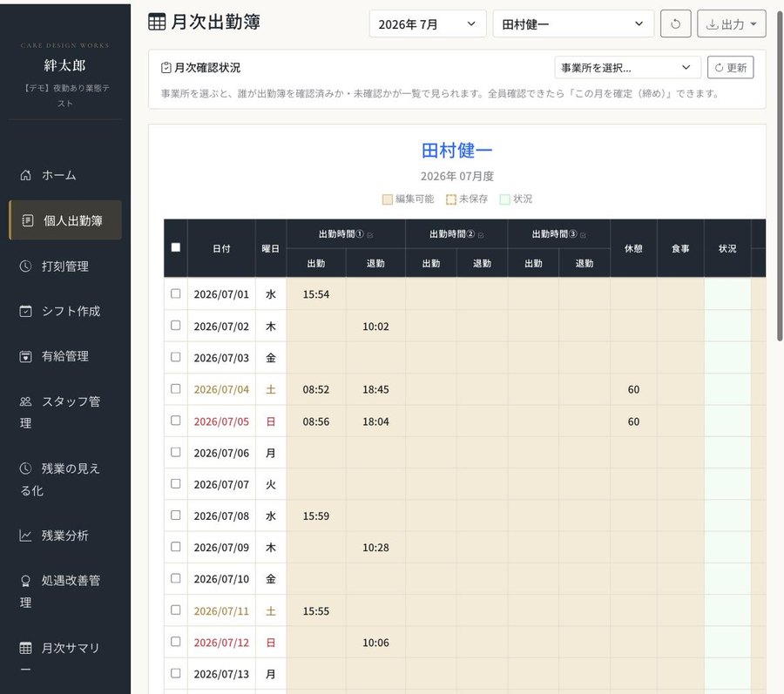784x694 pixels.
Task: Click the 2026/07/07 date cell
Action: [x=221, y=484]
